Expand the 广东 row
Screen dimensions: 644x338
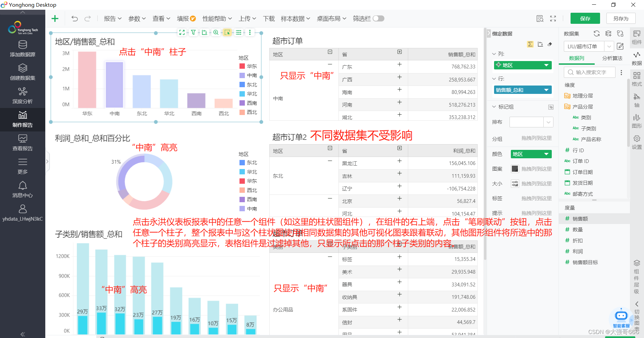(x=399, y=64)
